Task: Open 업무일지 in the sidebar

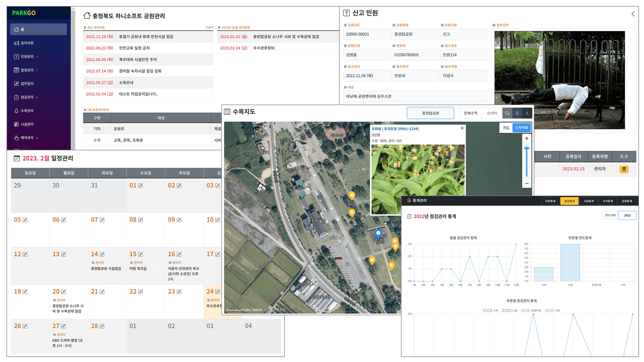Action: pyautogui.click(x=38, y=84)
